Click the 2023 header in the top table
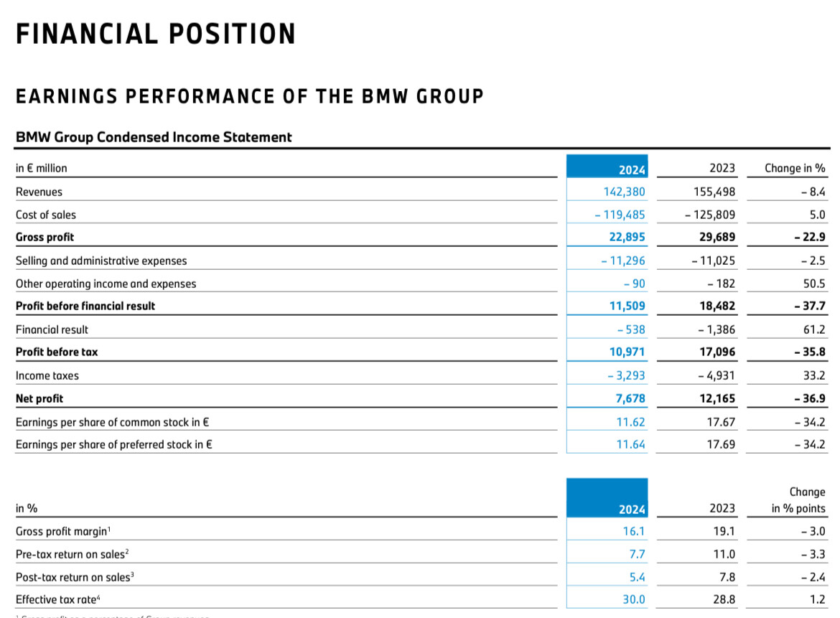Screen dimensions: 840x618 722,168
